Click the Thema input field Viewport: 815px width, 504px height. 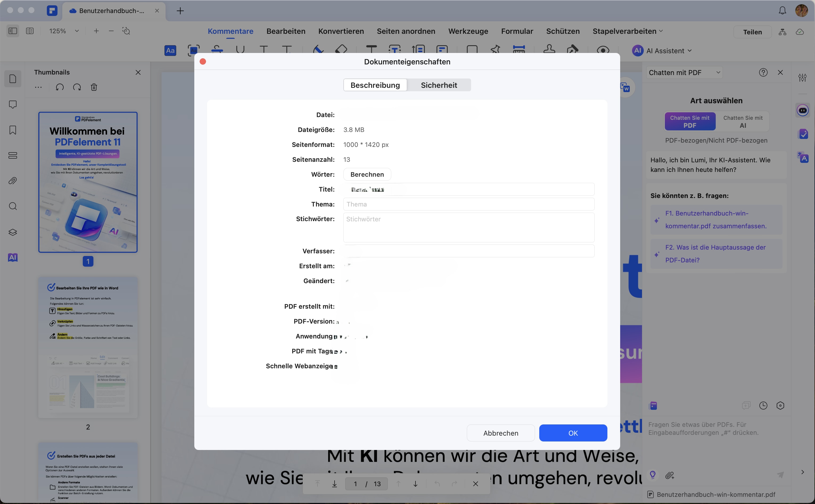click(469, 204)
